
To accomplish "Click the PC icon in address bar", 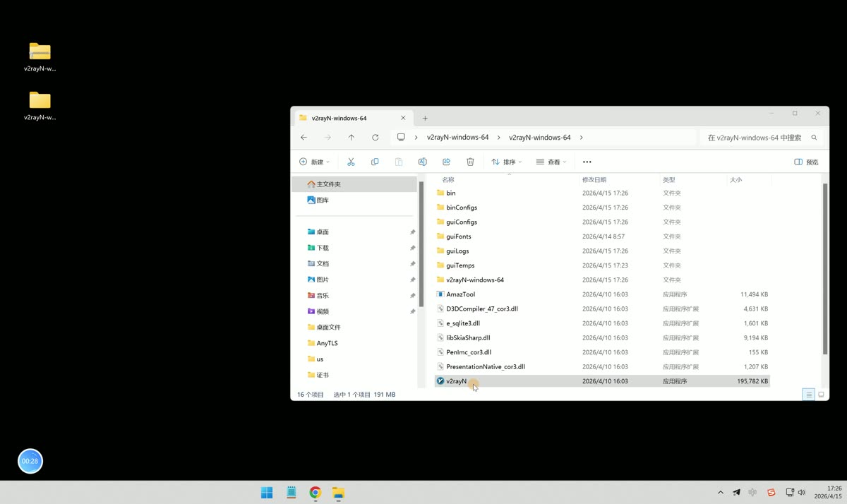I will pos(401,138).
